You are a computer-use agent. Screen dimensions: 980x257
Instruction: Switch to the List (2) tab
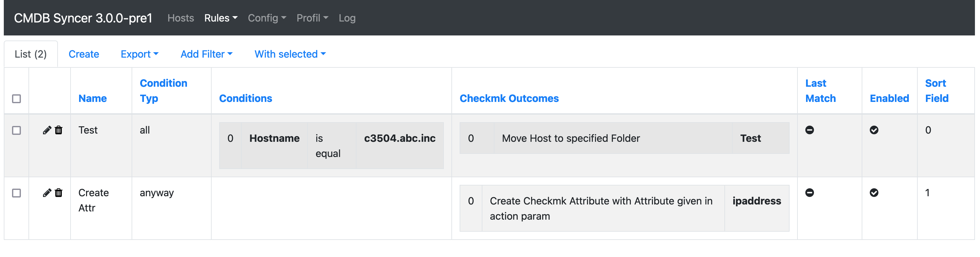coord(31,54)
